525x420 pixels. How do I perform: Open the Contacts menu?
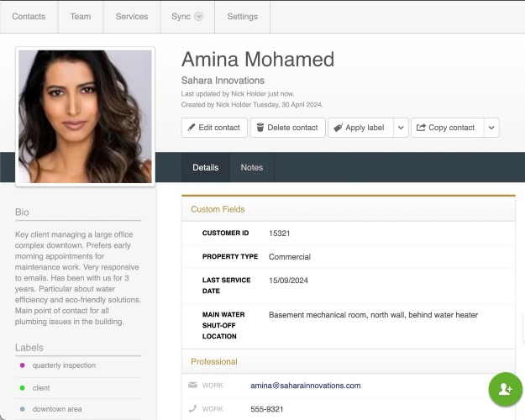pyautogui.click(x=29, y=17)
